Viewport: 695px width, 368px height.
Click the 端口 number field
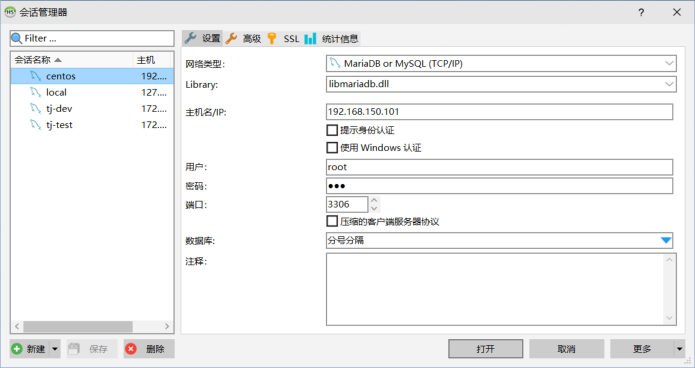pos(347,204)
